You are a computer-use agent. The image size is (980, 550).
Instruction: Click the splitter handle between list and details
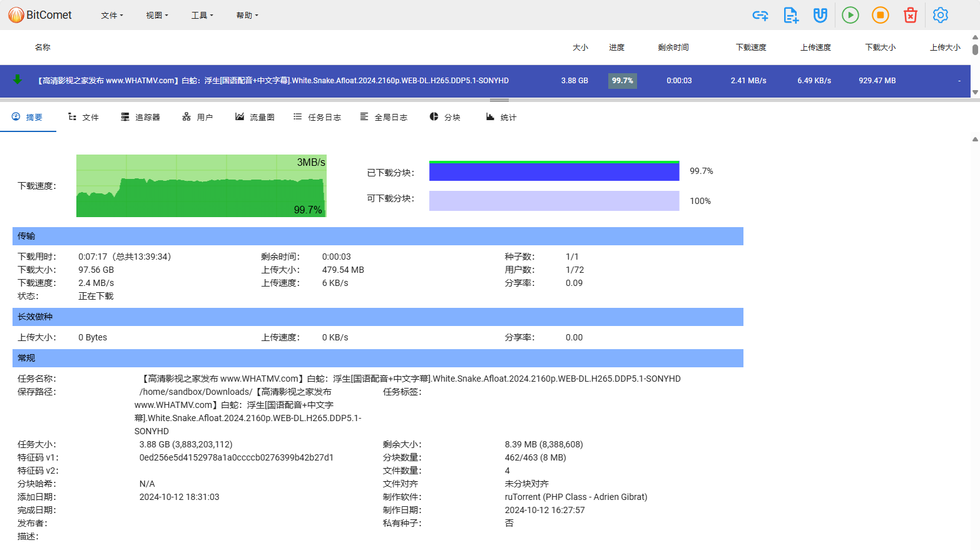click(x=499, y=99)
